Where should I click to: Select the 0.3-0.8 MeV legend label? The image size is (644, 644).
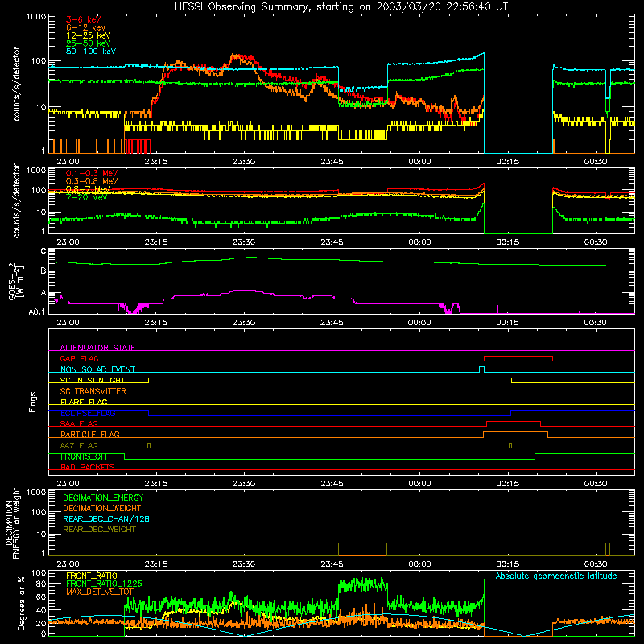click(92, 181)
